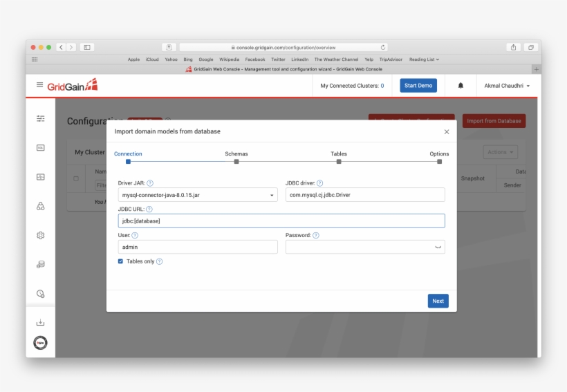Show Safari tab overview

531,48
